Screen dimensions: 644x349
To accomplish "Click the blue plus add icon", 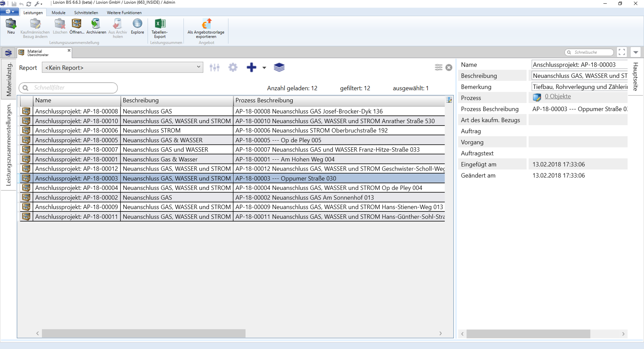I will pos(251,67).
